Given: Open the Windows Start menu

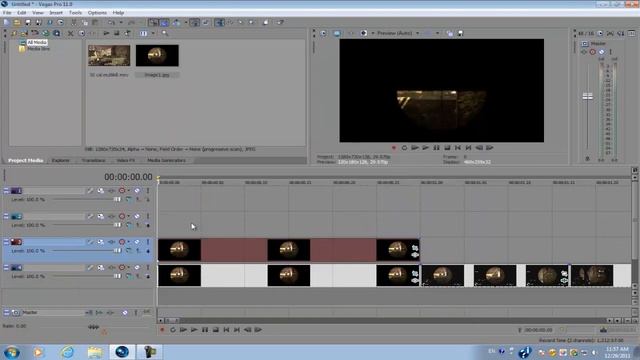Looking at the screenshot, I should [11, 352].
